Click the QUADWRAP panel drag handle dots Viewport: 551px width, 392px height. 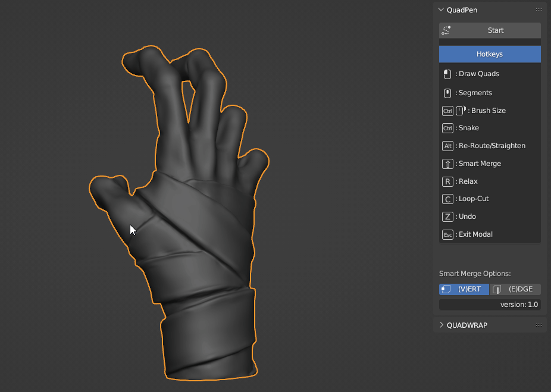[x=539, y=325]
